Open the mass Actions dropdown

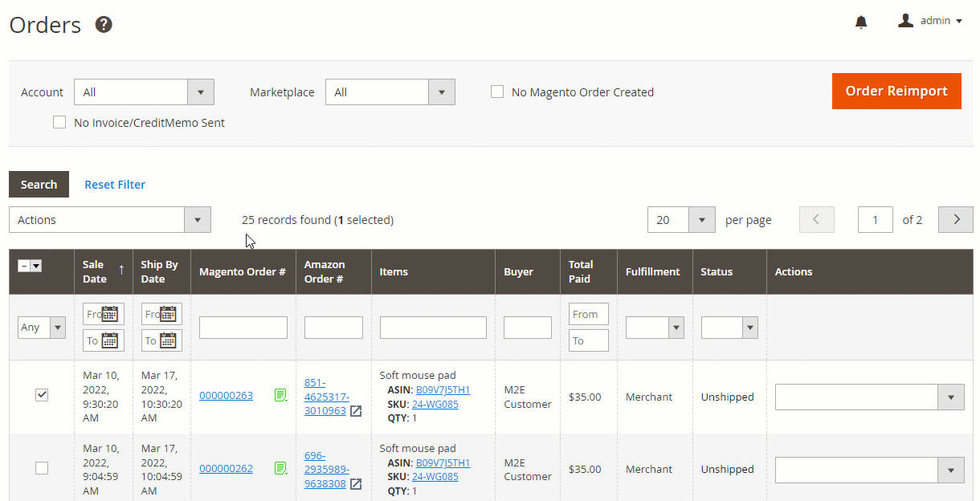110,220
